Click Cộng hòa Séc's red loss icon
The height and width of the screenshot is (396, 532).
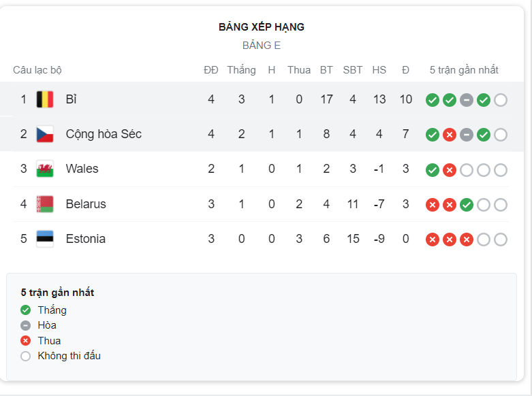click(x=450, y=135)
